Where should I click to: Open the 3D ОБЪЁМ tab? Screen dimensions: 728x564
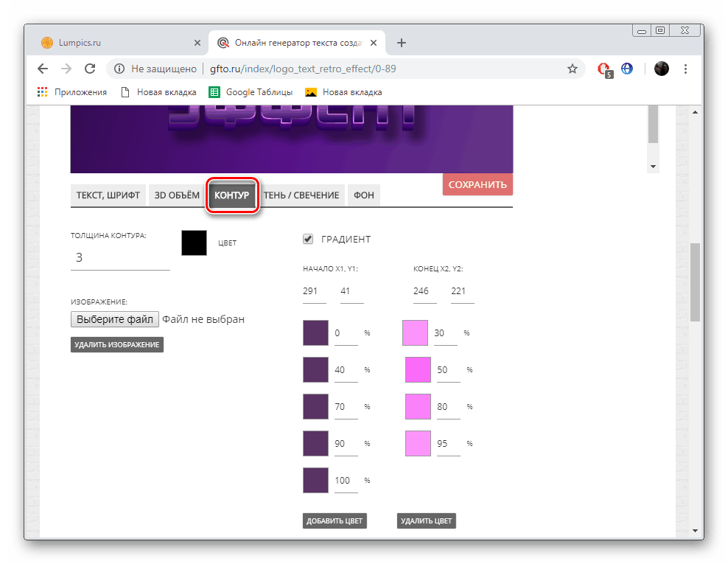pyautogui.click(x=177, y=195)
